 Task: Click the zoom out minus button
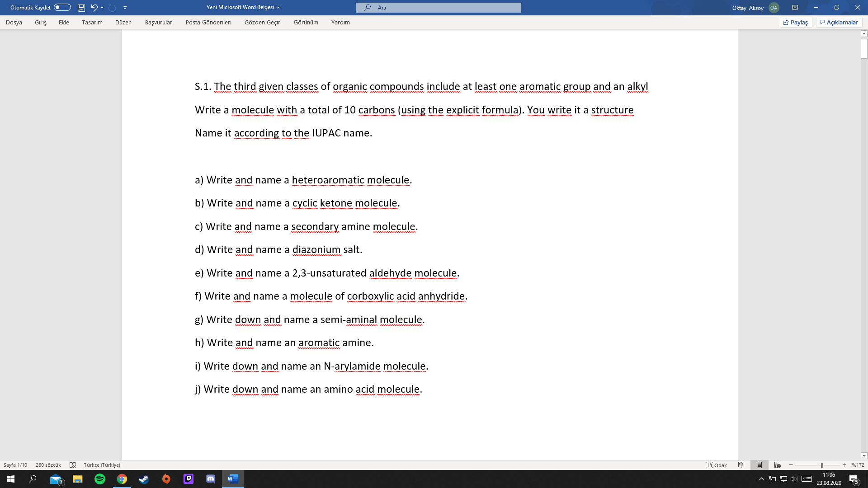(791, 465)
